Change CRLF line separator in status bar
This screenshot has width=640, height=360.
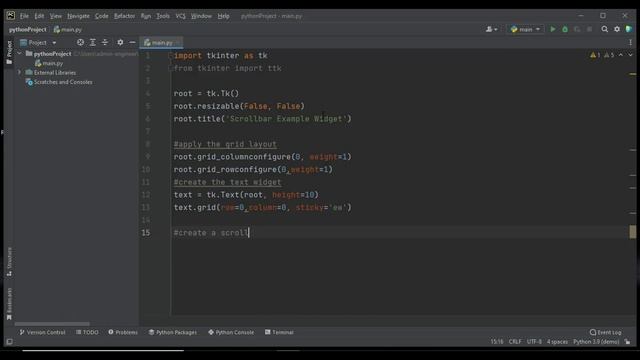[x=515, y=342]
